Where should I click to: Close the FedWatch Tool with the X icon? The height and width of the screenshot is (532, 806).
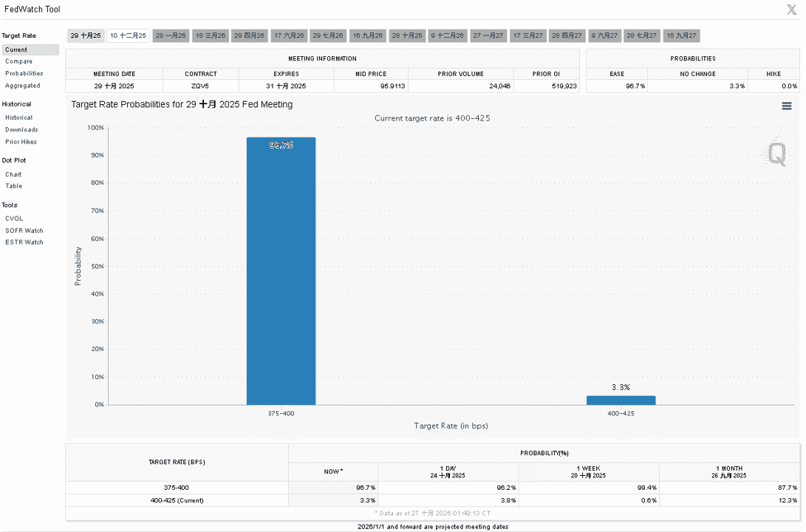coord(792,10)
